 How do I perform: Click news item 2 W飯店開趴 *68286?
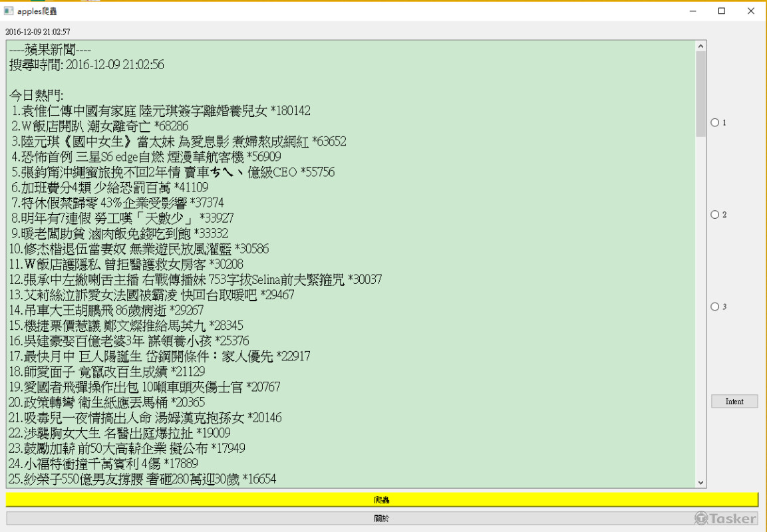click(x=100, y=126)
